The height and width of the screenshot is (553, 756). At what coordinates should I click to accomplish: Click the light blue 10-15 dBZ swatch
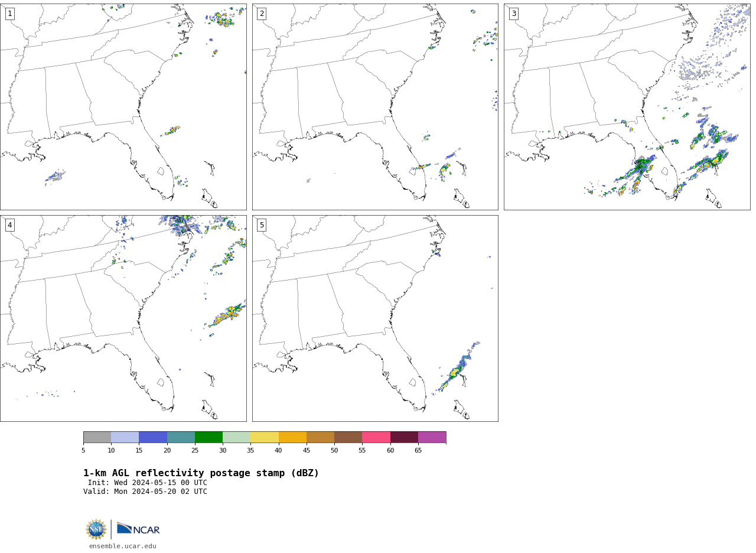click(125, 437)
